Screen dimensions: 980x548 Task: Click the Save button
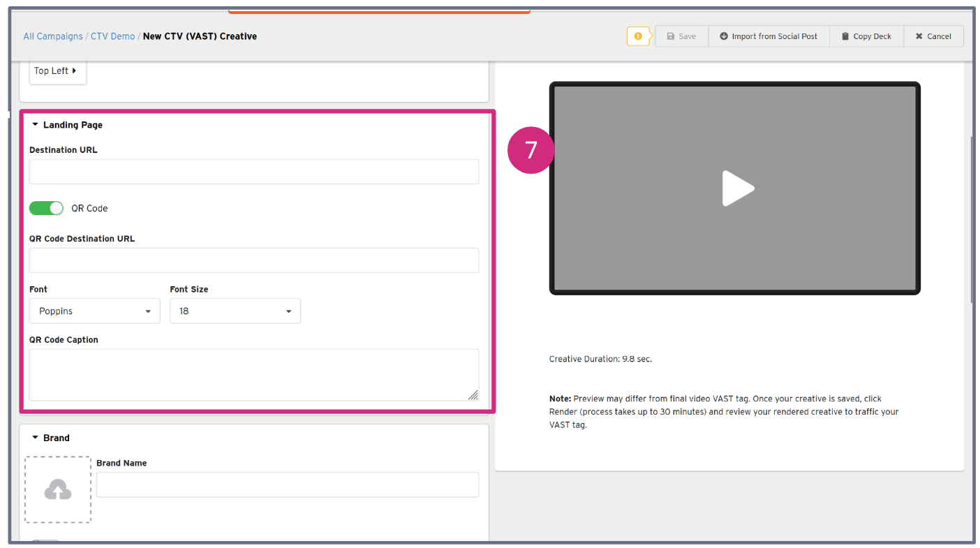click(681, 36)
